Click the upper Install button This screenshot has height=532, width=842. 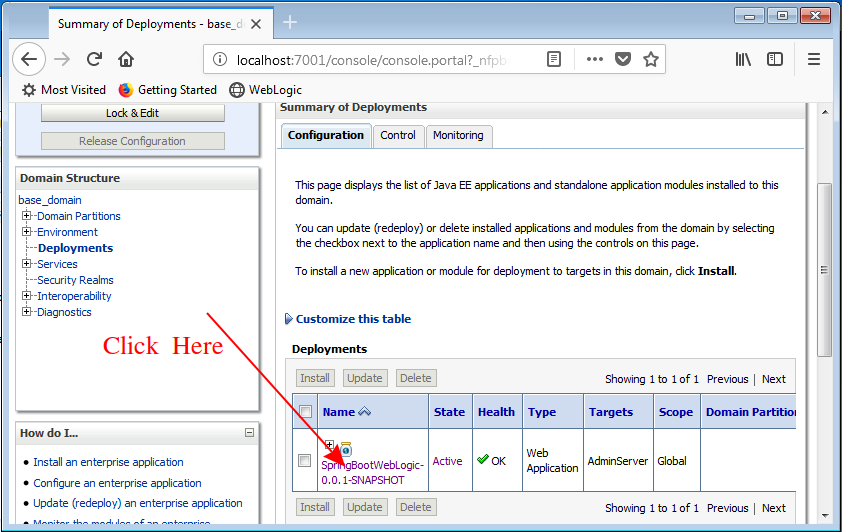pos(315,378)
